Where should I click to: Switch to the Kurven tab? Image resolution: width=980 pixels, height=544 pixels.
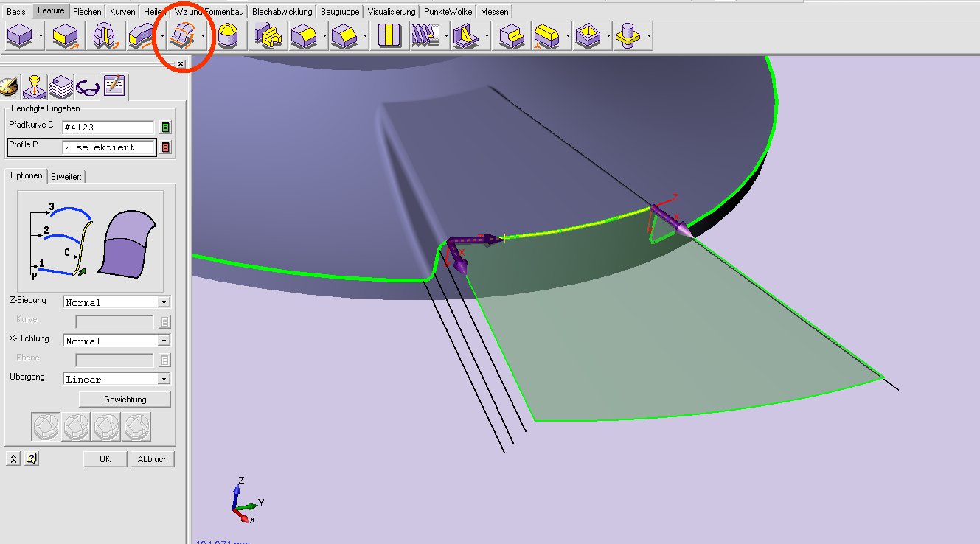122,12
